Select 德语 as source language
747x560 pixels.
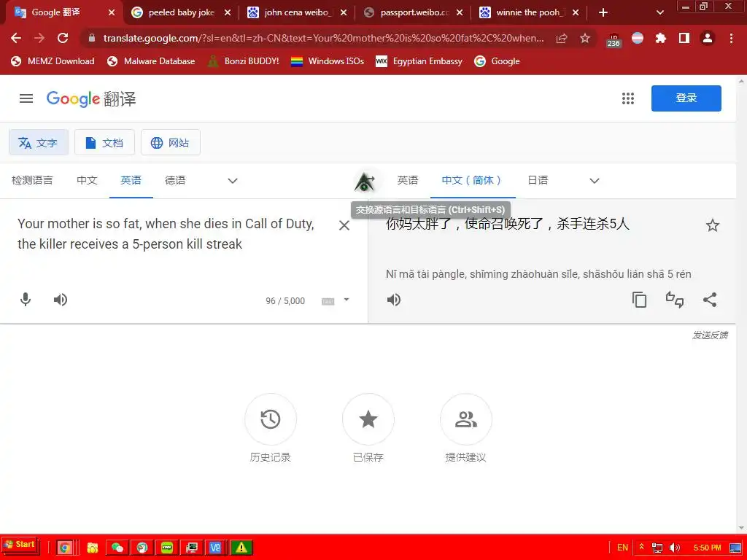click(x=175, y=181)
